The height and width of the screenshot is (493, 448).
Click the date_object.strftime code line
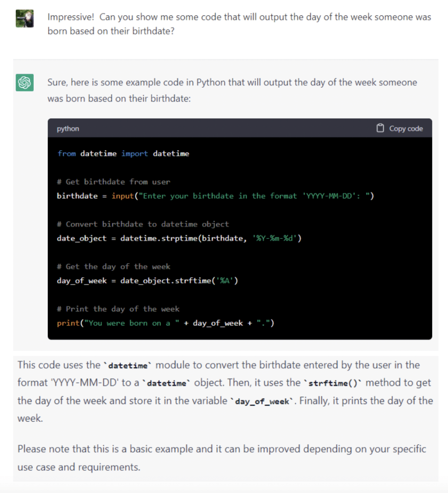[x=147, y=281]
